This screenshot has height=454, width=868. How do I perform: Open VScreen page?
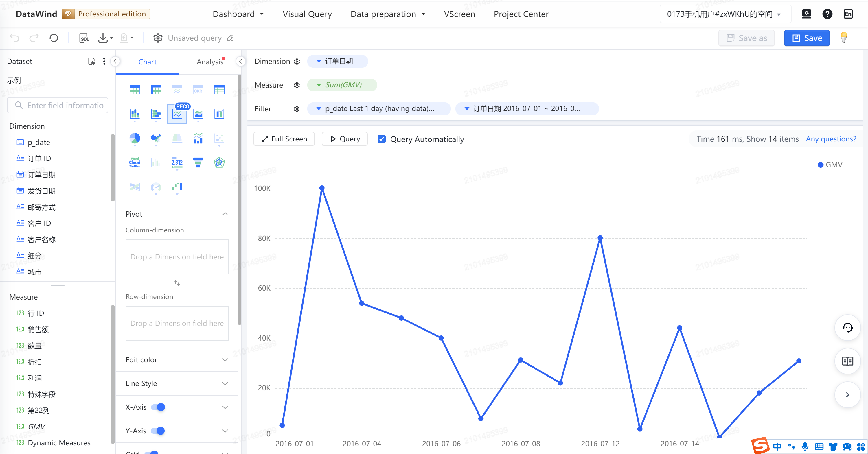(459, 14)
